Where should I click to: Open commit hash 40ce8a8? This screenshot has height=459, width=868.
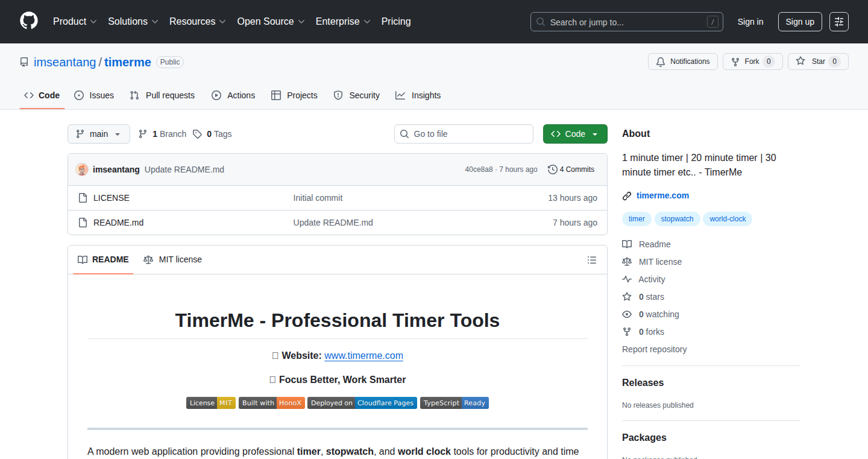pos(479,169)
